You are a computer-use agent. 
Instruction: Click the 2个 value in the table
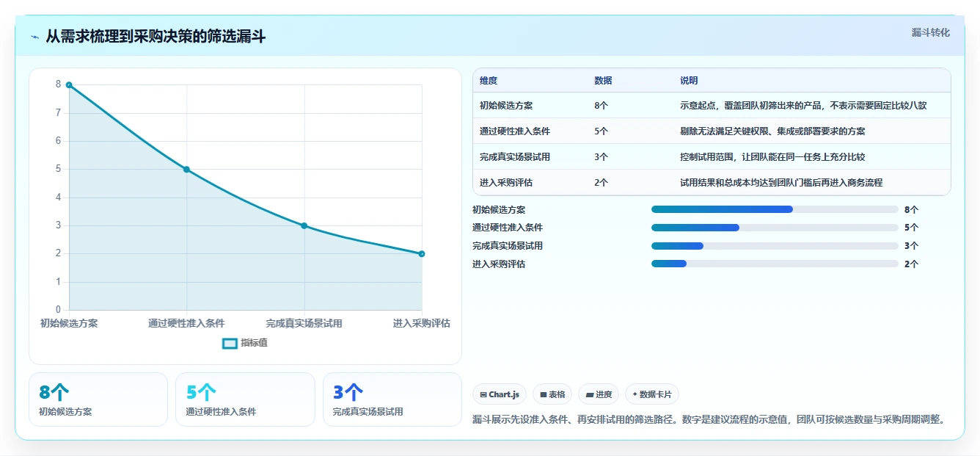[x=601, y=183]
